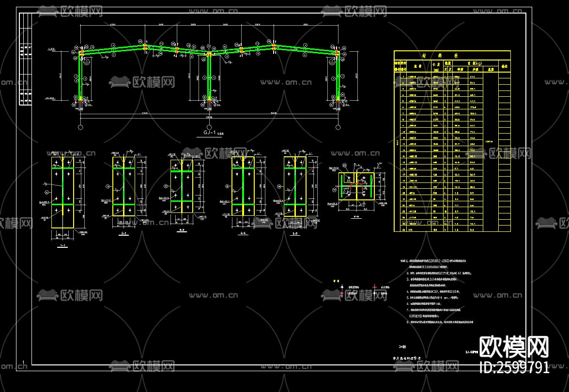Viewport: 569px width, 392px height.
Task: Click the 备注 remarks column header
Action: tap(505, 66)
